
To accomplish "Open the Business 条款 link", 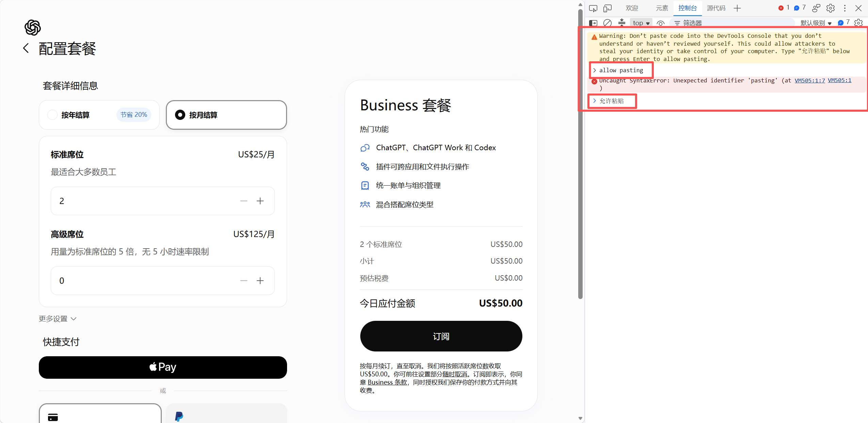I will coord(387,382).
